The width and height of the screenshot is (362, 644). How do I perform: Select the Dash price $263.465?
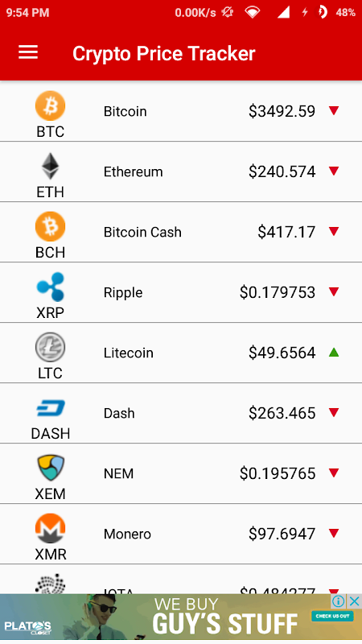pos(282,413)
